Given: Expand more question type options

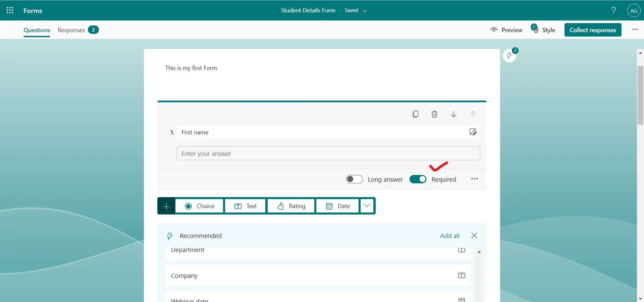Looking at the screenshot, I should [x=367, y=206].
